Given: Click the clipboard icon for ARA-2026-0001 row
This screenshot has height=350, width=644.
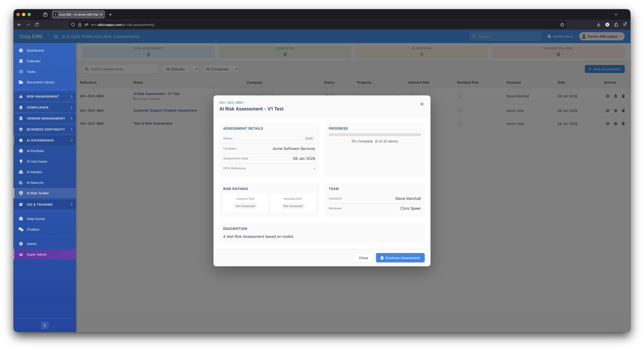Looking at the screenshot, I should [616, 124].
